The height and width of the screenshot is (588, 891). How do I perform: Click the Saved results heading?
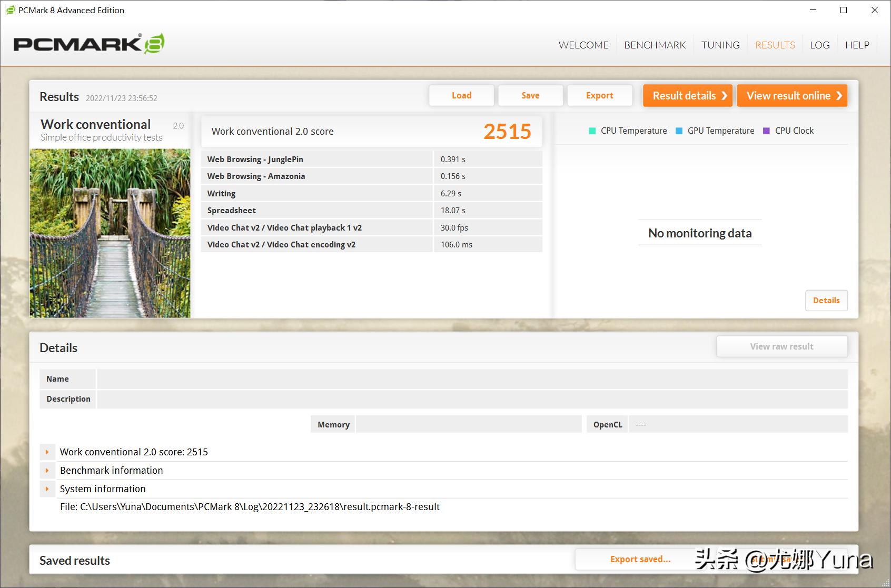click(75, 561)
